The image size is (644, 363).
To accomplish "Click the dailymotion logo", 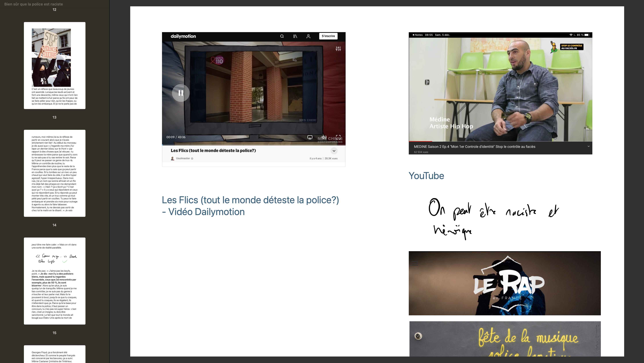I will pyautogui.click(x=183, y=36).
